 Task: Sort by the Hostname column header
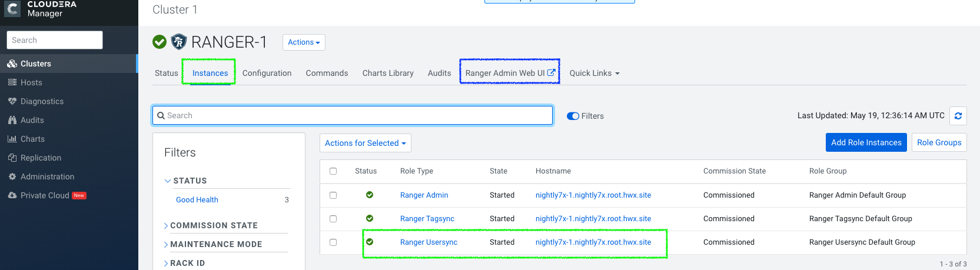[553, 171]
